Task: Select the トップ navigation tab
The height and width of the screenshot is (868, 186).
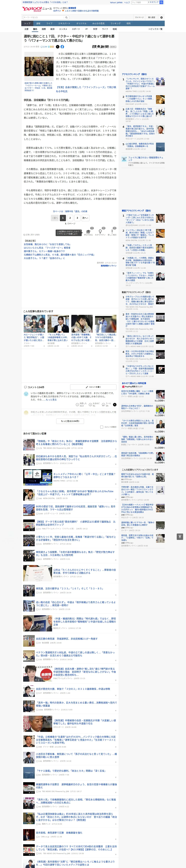Action: point(27,24)
